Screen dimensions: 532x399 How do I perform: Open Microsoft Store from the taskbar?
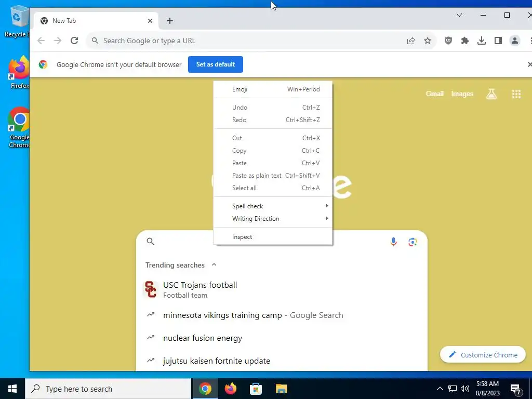(256, 389)
